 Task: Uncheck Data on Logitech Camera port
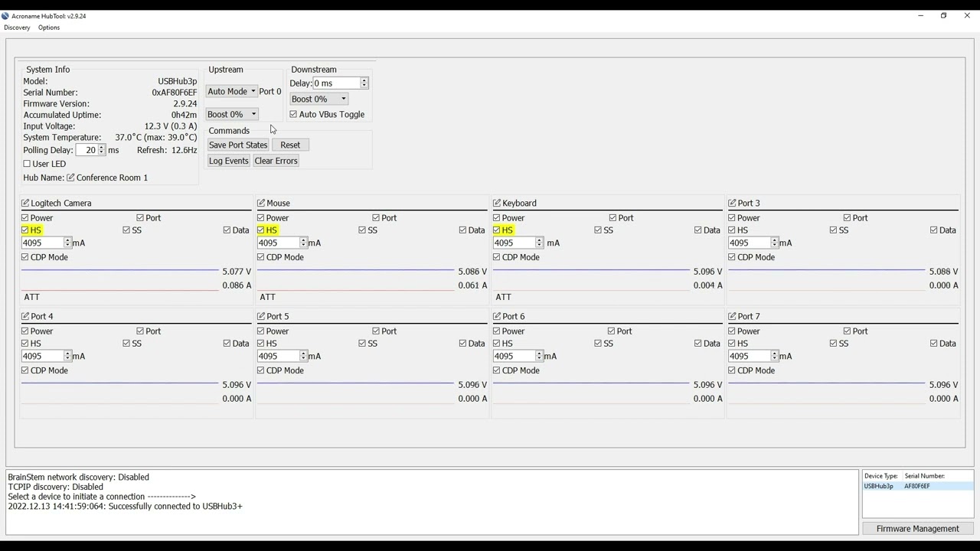(x=227, y=230)
